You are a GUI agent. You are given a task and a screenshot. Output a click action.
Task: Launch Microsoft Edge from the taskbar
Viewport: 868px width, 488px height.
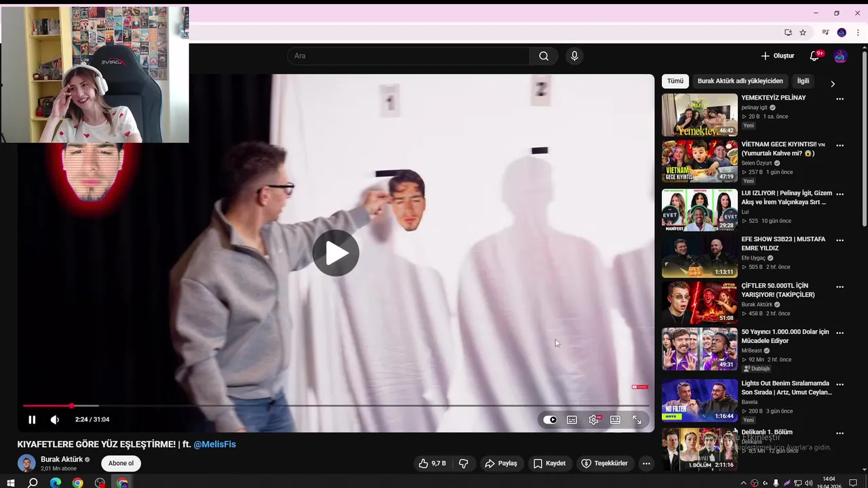pos(56,483)
